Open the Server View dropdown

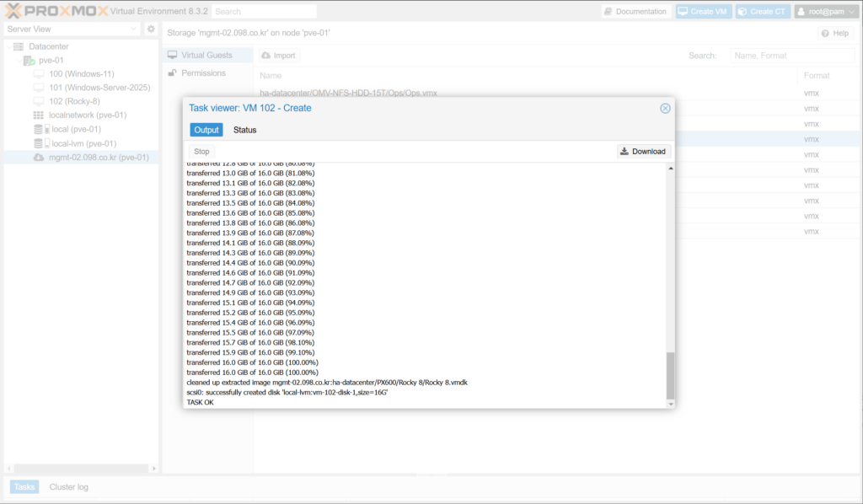click(71, 29)
